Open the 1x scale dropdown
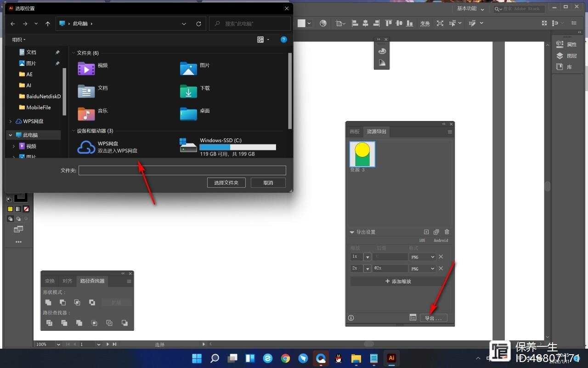The width and height of the screenshot is (588, 368). click(367, 257)
